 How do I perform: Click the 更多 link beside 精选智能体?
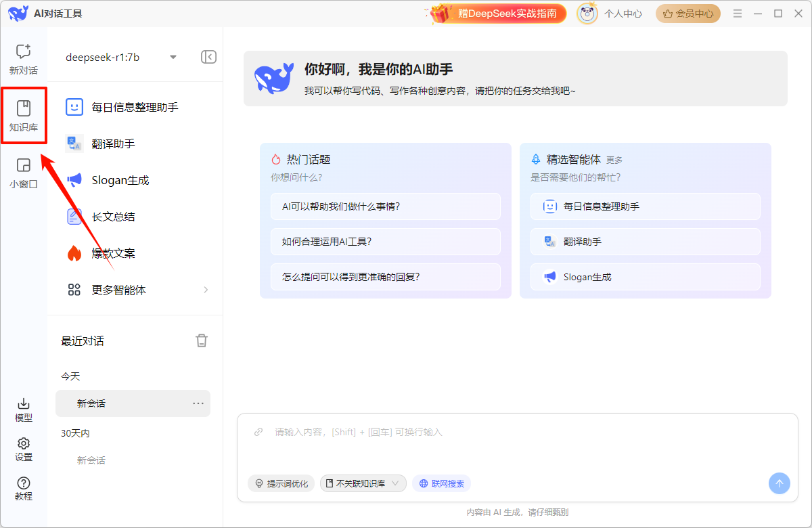pos(614,160)
